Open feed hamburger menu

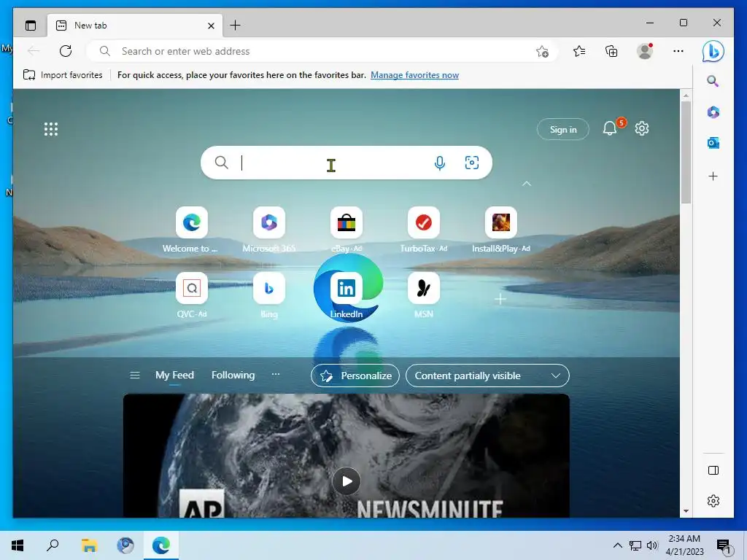[135, 376]
